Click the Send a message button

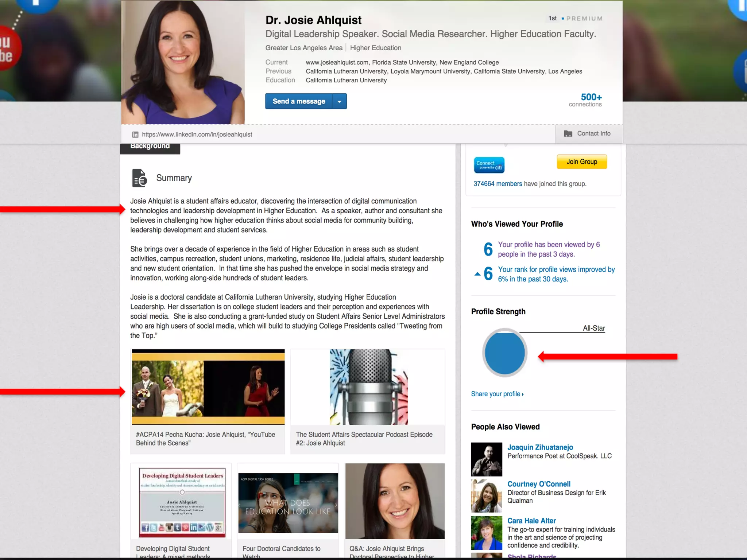(x=299, y=101)
